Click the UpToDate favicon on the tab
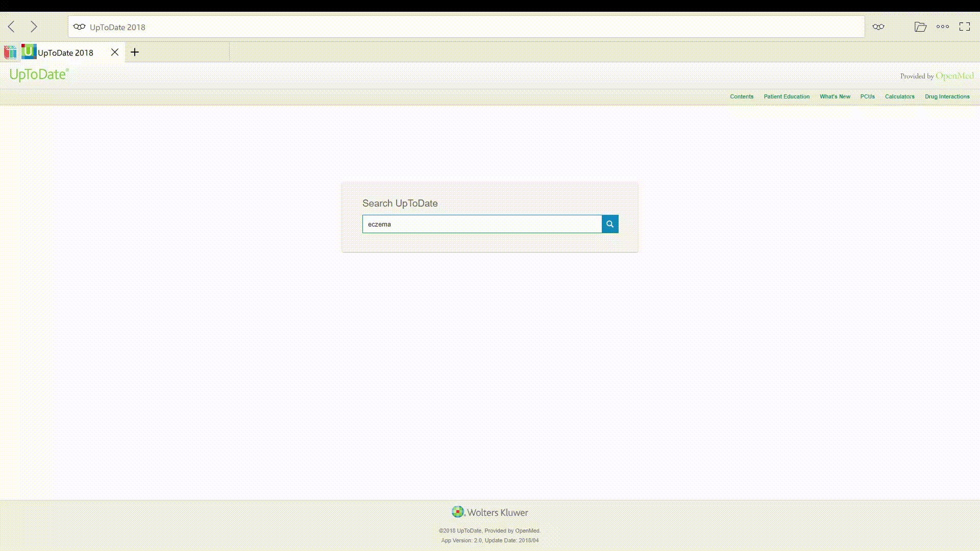980x551 pixels. 29,52
